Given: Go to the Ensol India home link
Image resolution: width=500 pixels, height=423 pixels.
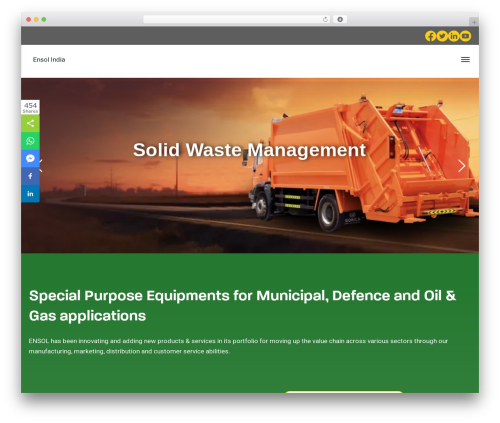Looking at the screenshot, I should click(49, 60).
